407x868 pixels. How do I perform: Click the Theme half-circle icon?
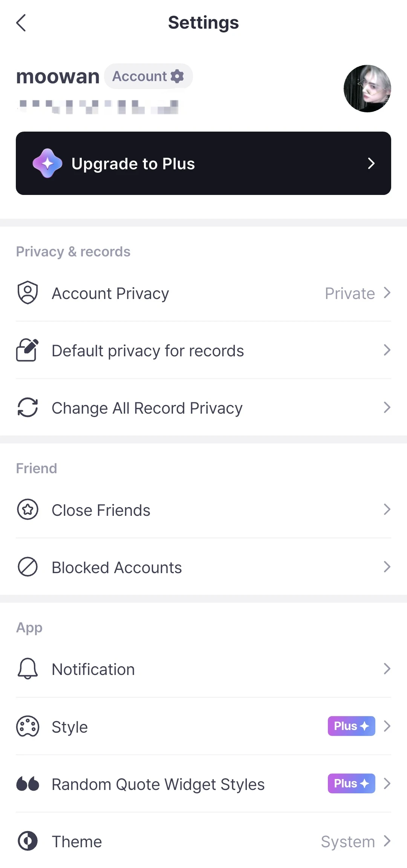[x=28, y=841]
